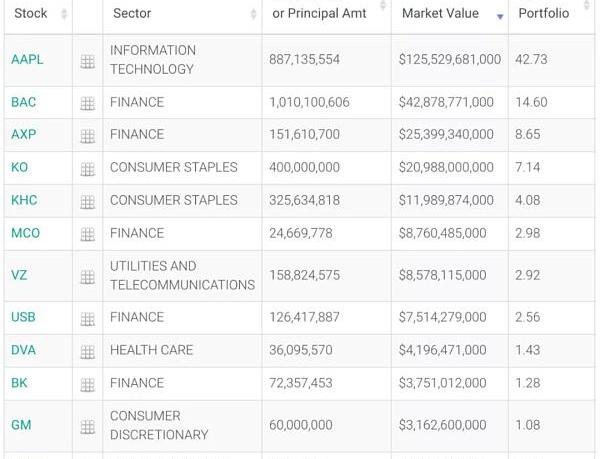Sort the table by Sector column
This screenshot has height=459, width=600.
[x=133, y=14]
